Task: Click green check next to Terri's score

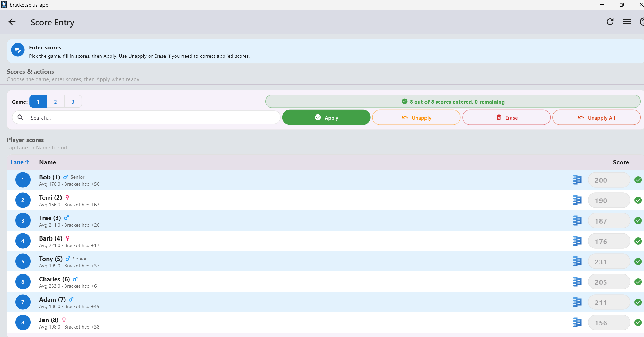Action: coord(638,200)
